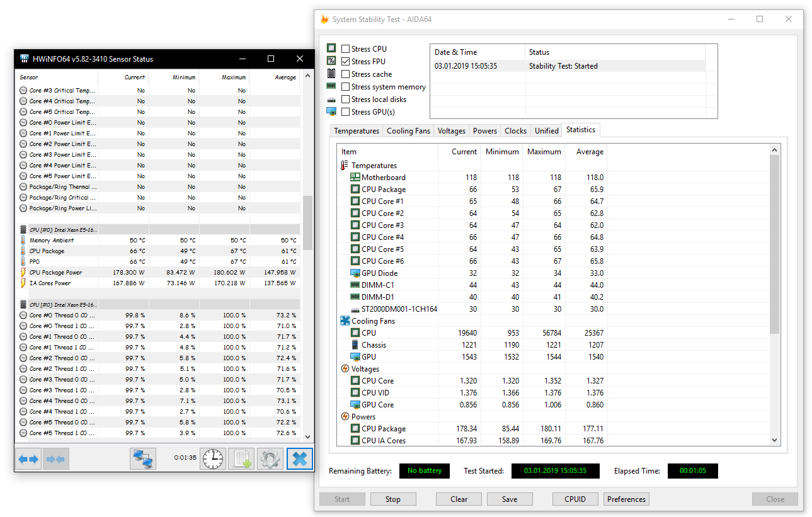This screenshot has width=812, height=517.
Task: Switch to the Voltages tab
Action: click(452, 131)
